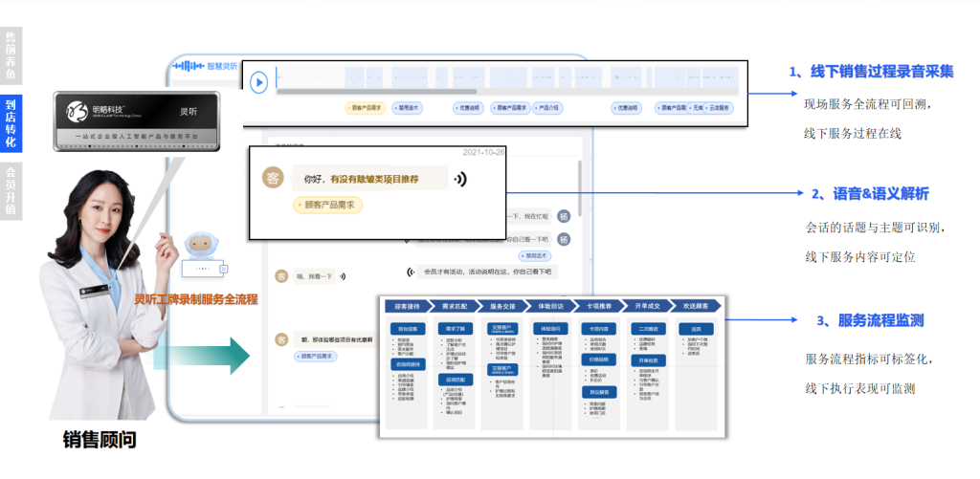The width and height of the screenshot is (980, 479).
Task: Switch to the 到店转化 side tab
Action: [11, 122]
